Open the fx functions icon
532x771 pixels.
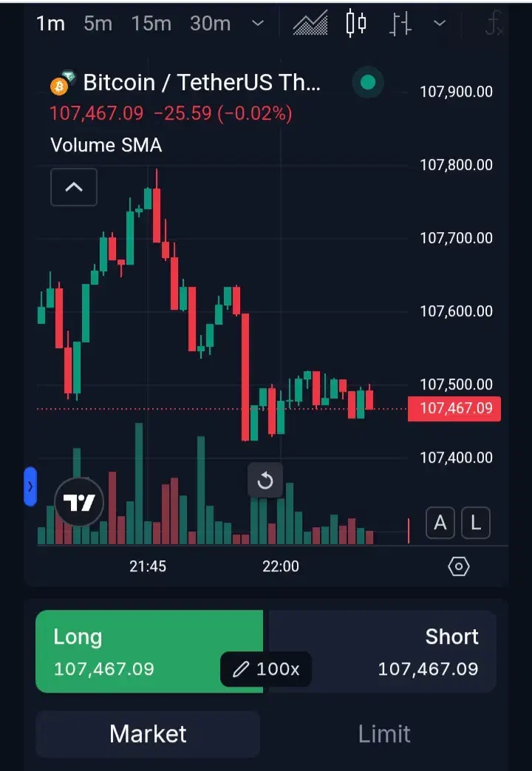(x=494, y=24)
